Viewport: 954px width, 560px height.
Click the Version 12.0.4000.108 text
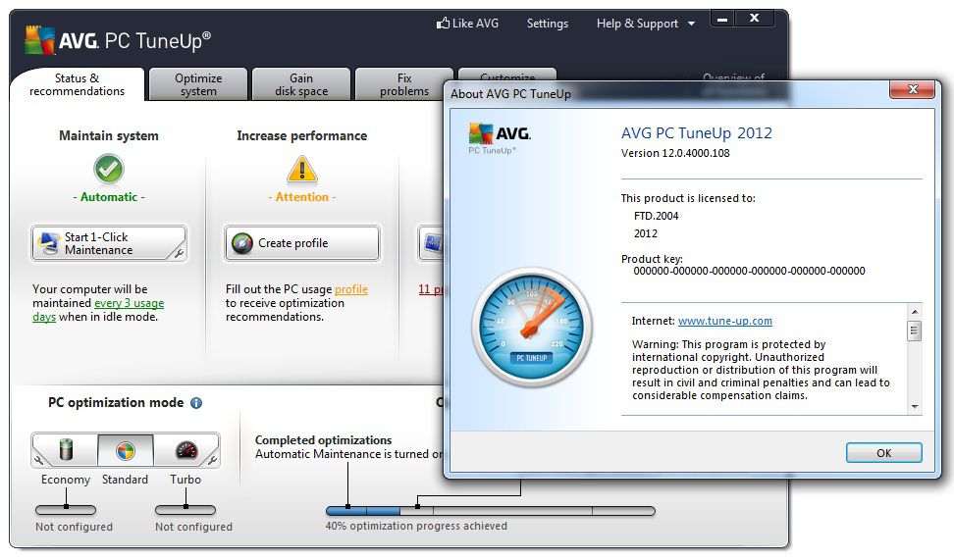675,153
